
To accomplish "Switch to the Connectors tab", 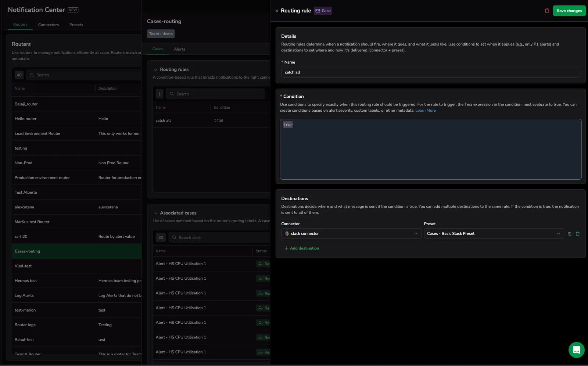I will point(49,25).
